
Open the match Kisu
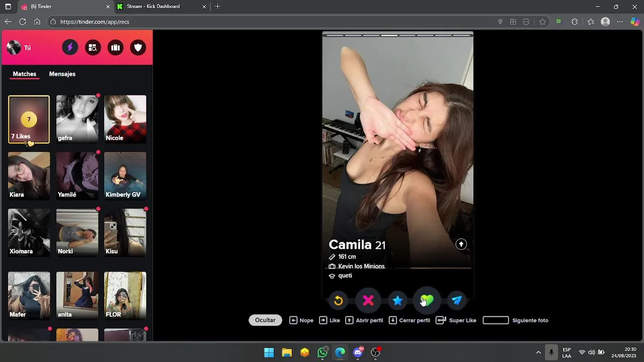pyautogui.click(x=125, y=233)
